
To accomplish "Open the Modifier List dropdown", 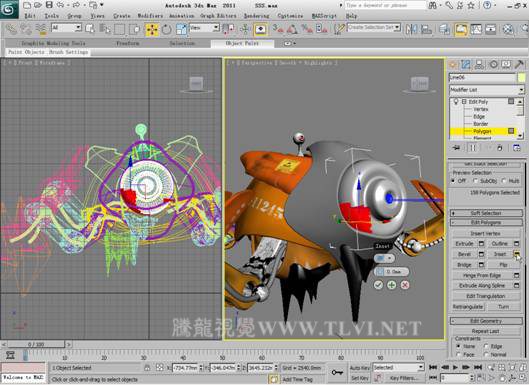I will (x=486, y=90).
